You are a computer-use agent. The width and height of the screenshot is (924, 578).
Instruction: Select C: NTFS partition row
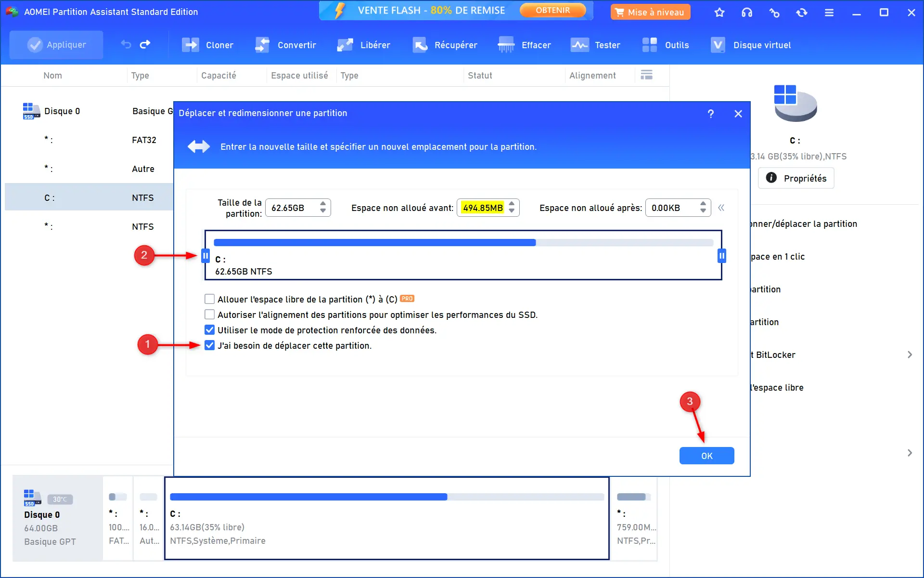coord(89,197)
